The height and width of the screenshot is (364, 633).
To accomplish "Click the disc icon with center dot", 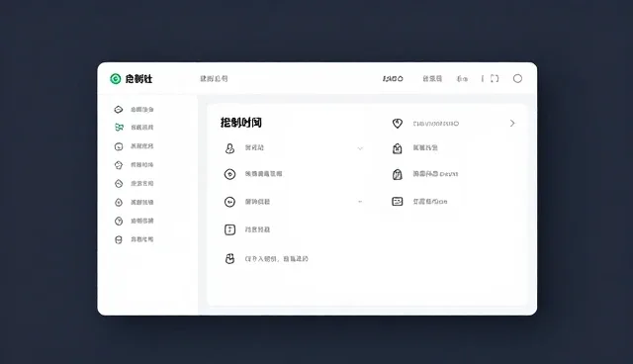I will click(x=229, y=174).
